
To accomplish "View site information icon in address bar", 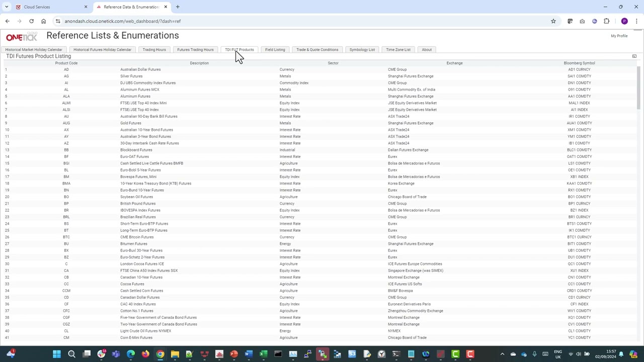I will [x=58, y=21].
